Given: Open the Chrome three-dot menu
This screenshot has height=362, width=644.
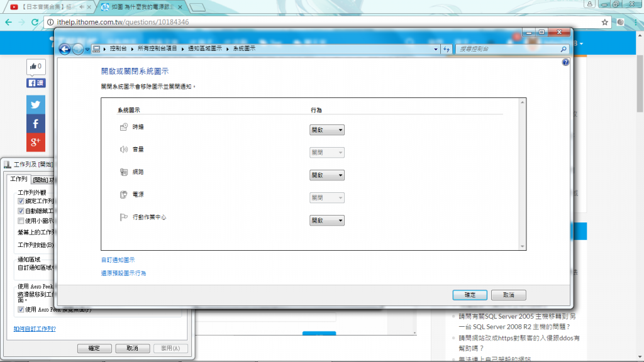Looking at the screenshot, I should tap(636, 22).
